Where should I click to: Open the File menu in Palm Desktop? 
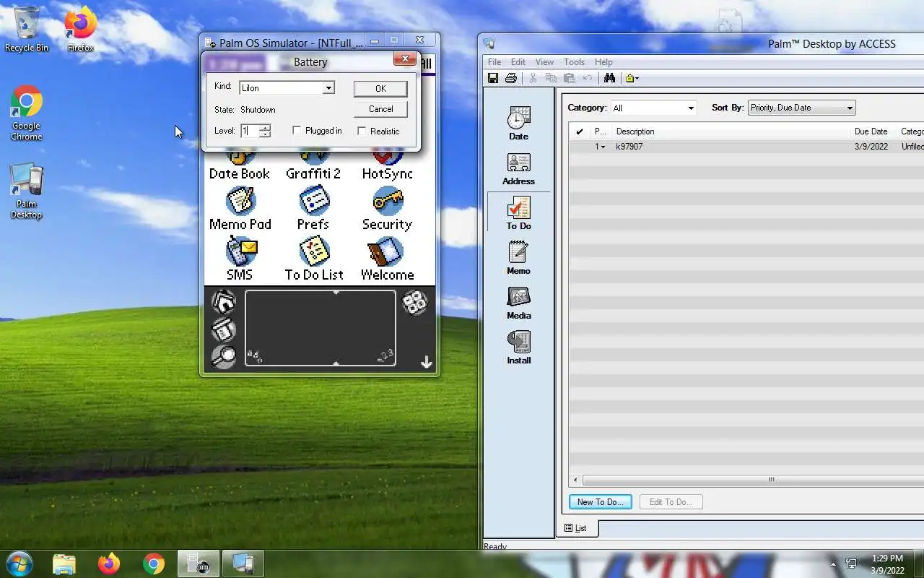[x=494, y=62]
